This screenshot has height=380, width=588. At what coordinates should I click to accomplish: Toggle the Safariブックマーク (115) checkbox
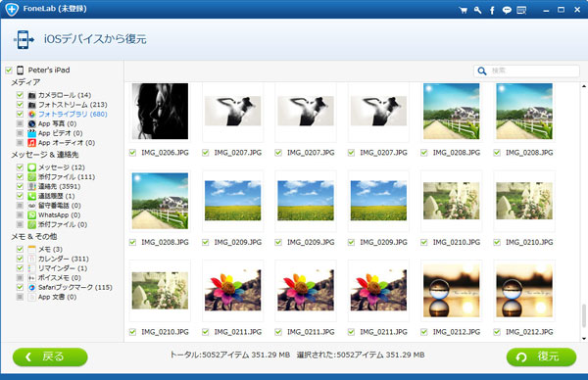(x=20, y=287)
